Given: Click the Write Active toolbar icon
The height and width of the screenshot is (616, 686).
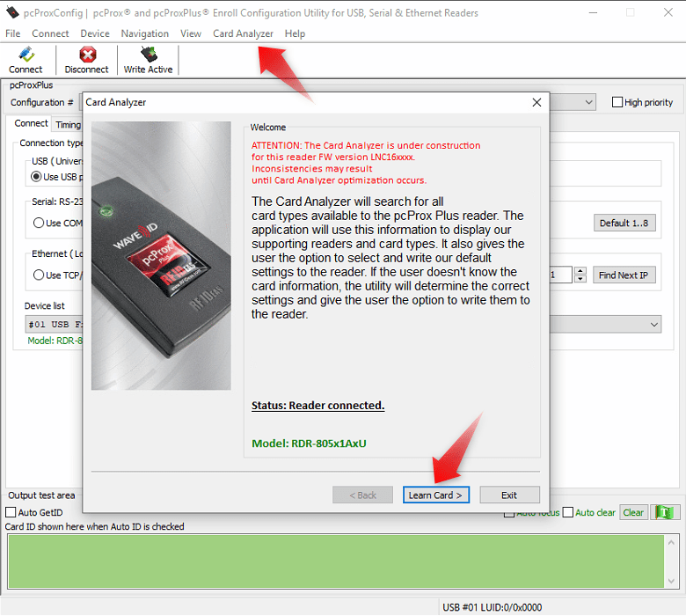Looking at the screenshot, I should tap(148, 60).
